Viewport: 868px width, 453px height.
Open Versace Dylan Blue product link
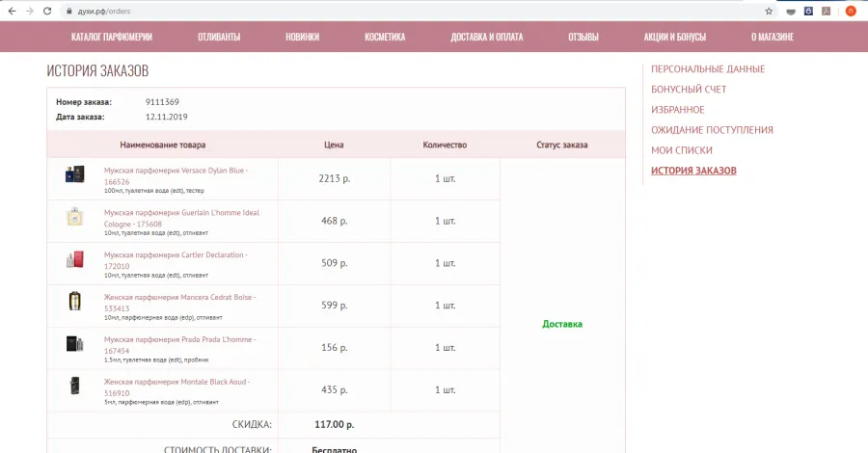tap(176, 175)
